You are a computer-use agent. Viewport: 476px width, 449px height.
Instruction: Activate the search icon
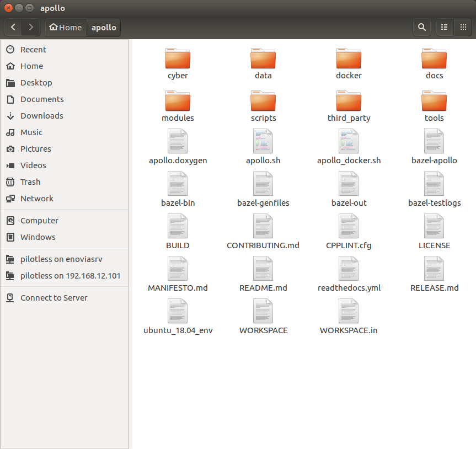point(421,26)
